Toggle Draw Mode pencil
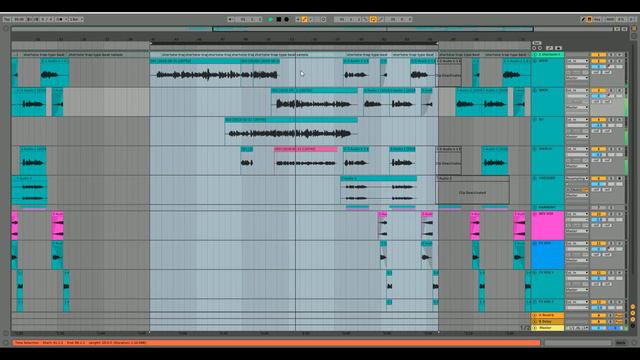Image resolution: width=640 pixels, height=360 pixels. [x=583, y=19]
